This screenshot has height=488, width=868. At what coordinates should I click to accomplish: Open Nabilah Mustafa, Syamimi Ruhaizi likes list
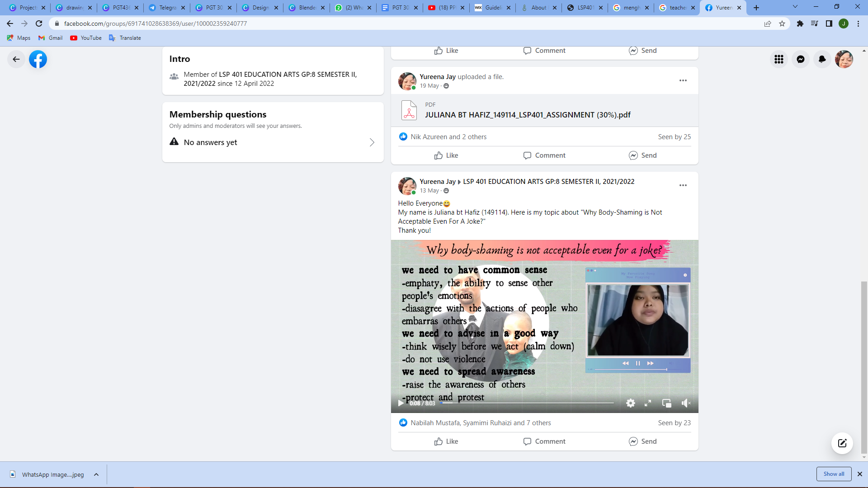point(481,422)
